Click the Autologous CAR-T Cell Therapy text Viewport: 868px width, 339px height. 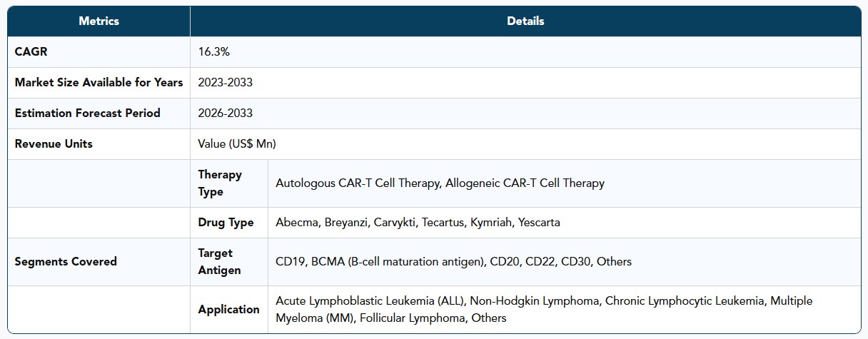(358, 183)
